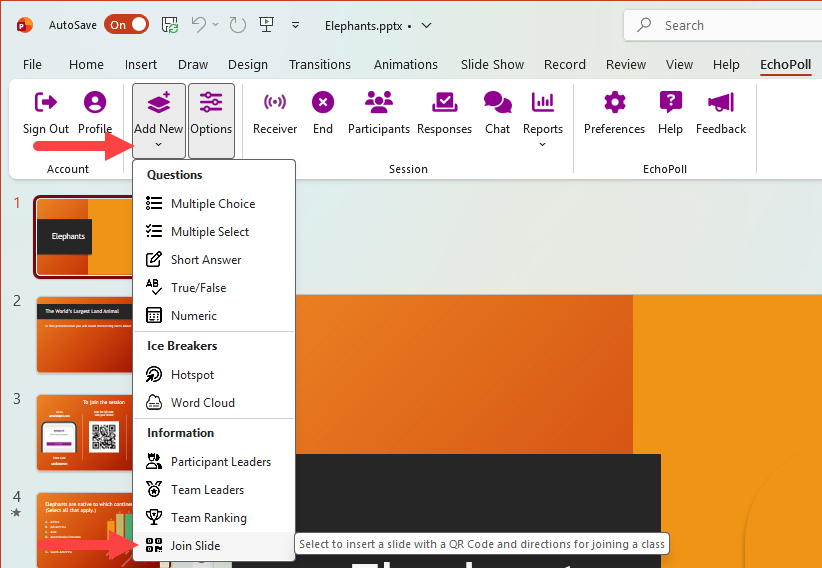Toggle the AutoSave switch
This screenshot has height=568, width=822.
pos(126,25)
